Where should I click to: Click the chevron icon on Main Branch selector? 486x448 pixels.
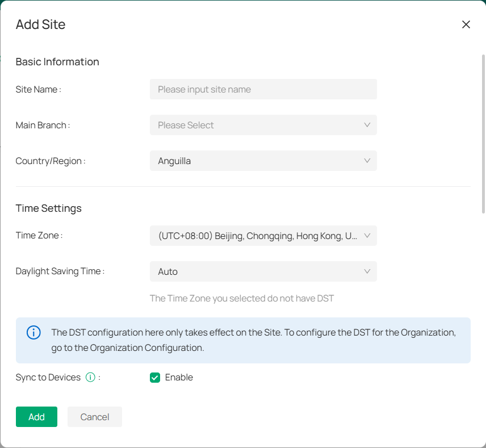pos(368,125)
